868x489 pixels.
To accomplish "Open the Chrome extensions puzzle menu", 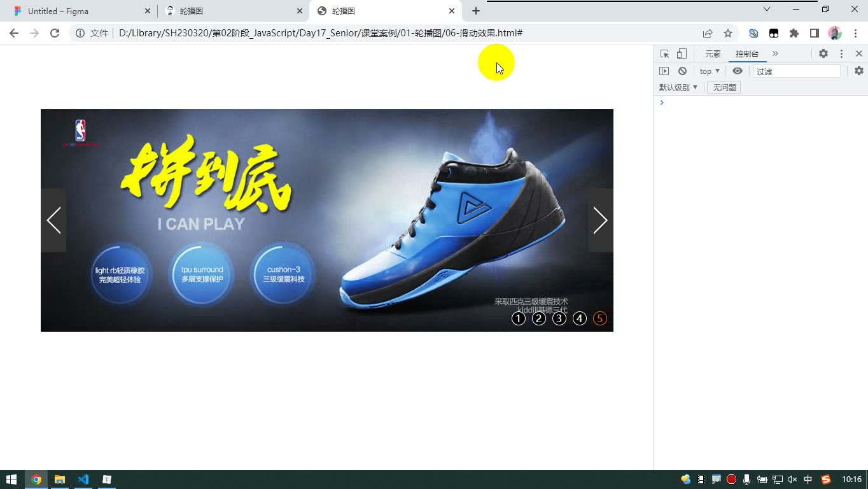I will click(x=794, y=33).
